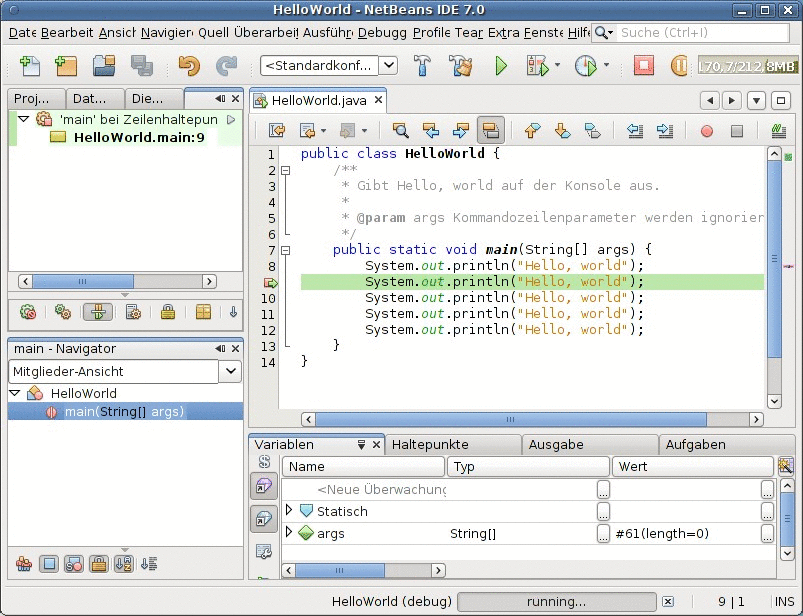
Task: Open the Debug Project dropdown arrow
Action: click(x=557, y=65)
